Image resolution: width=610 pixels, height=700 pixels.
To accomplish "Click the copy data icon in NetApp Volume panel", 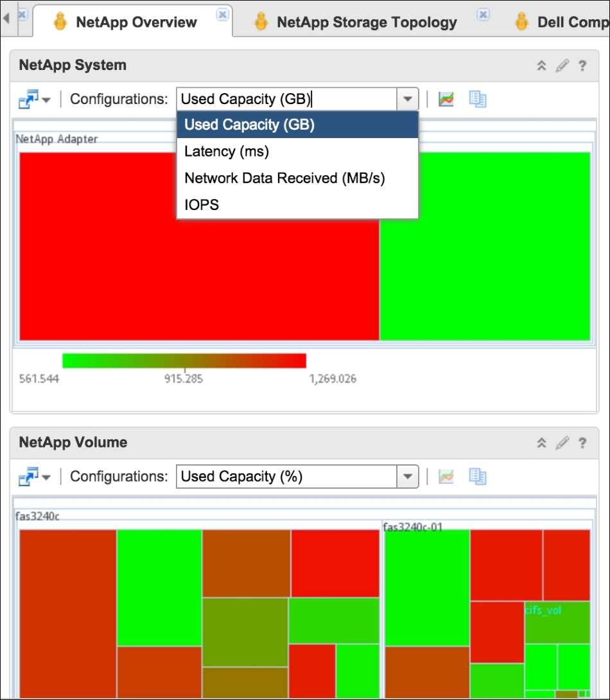I will click(x=477, y=477).
